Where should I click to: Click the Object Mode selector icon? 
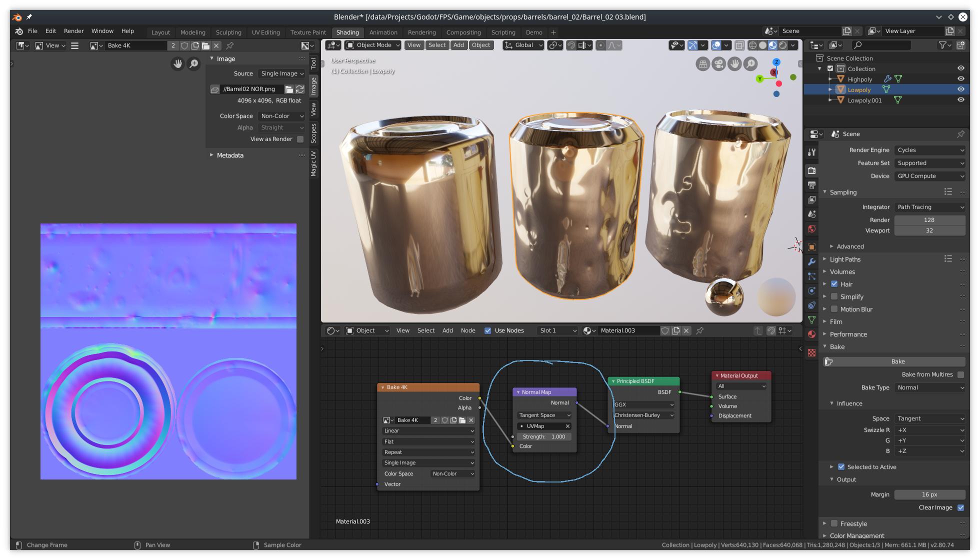click(350, 45)
